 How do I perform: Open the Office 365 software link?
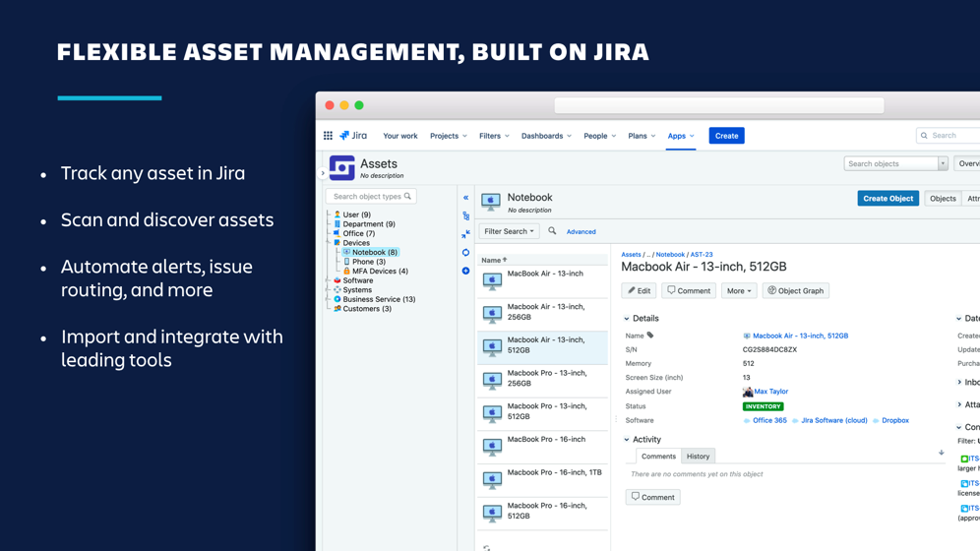tap(769, 420)
